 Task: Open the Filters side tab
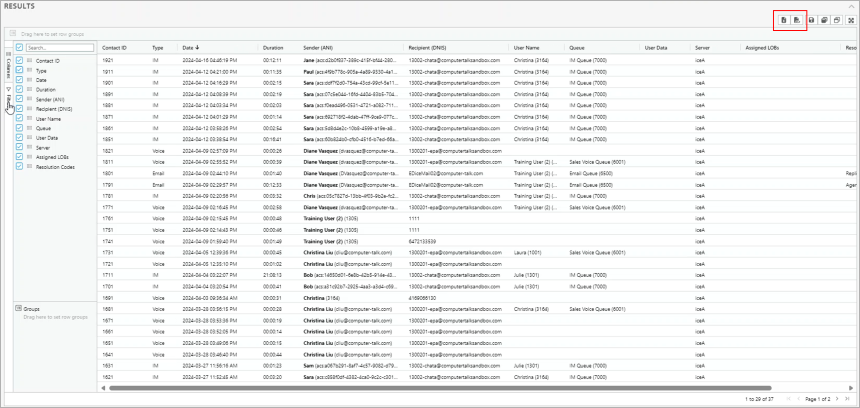(x=7, y=100)
